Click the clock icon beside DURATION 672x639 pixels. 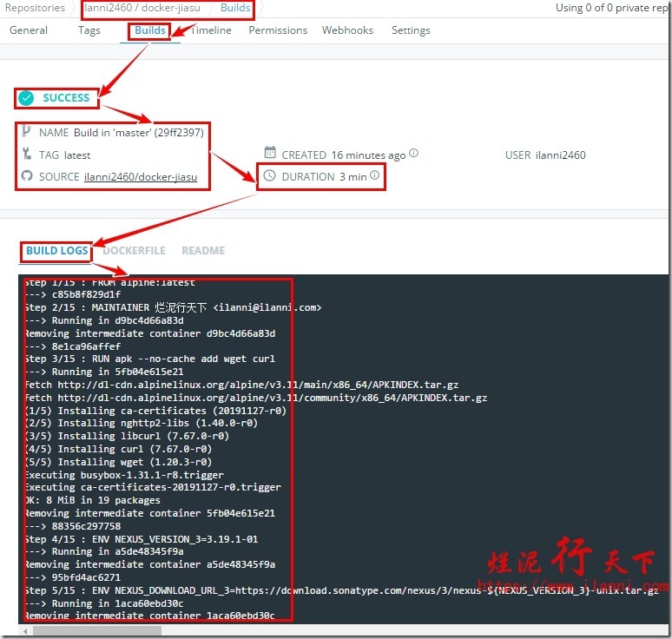pos(269,176)
